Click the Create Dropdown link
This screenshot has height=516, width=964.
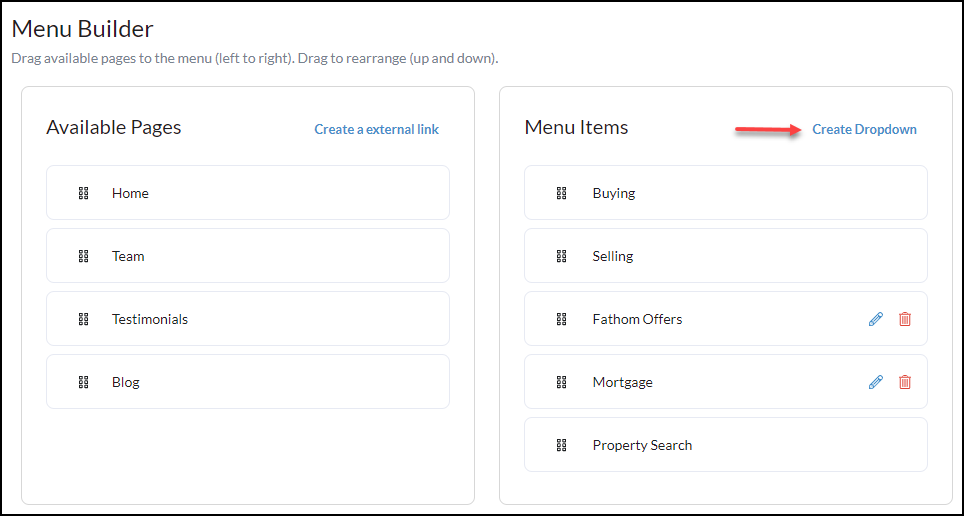pos(864,129)
